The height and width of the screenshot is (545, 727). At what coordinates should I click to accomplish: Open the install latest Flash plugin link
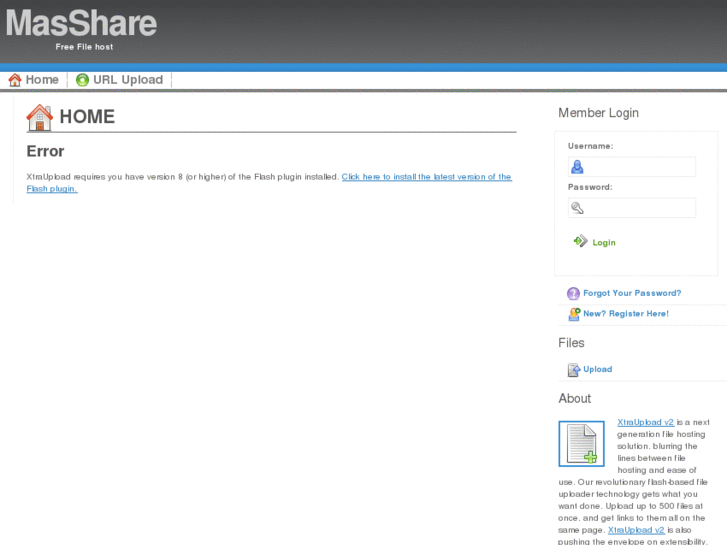269,183
